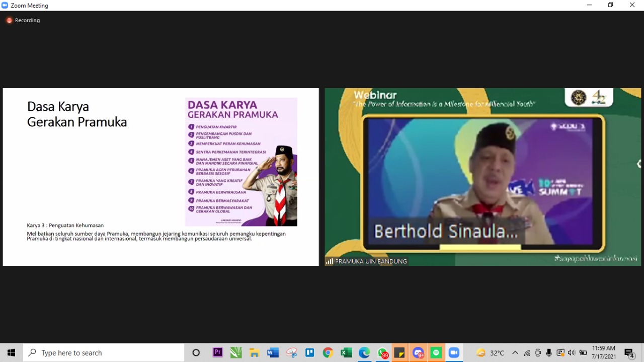Screen dimensions: 644x362
Task: Open the Windows Start menu
Action: [x=11, y=352]
